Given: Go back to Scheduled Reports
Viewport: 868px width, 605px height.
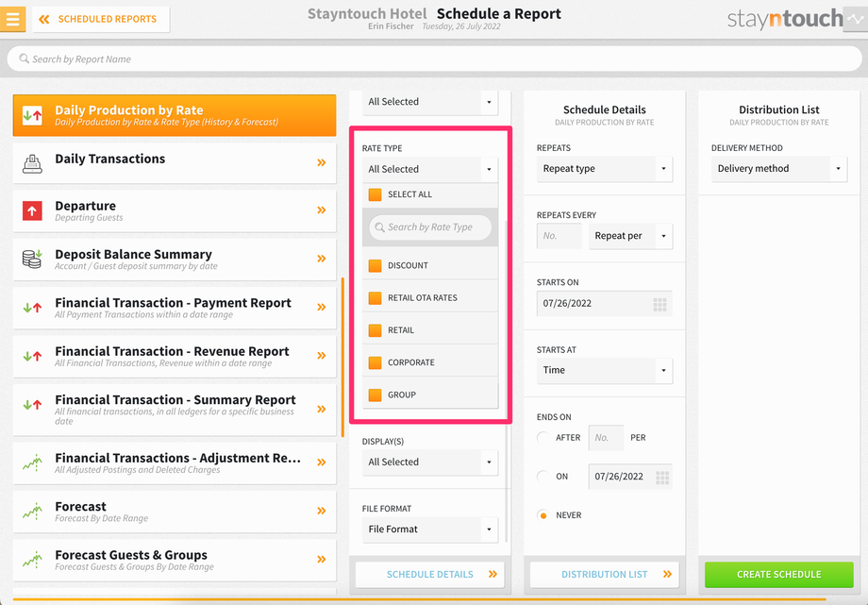Looking at the screenshot, I should tap(101, 20).
